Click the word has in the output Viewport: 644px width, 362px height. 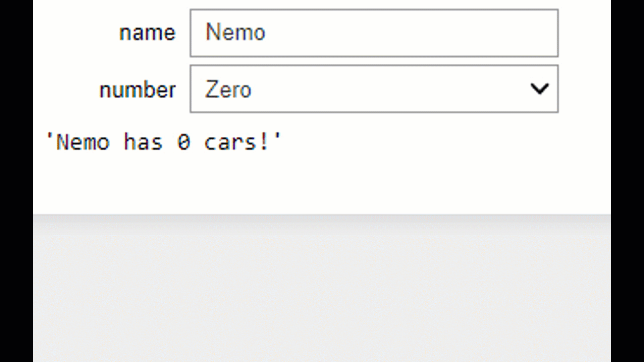(143, 142)
